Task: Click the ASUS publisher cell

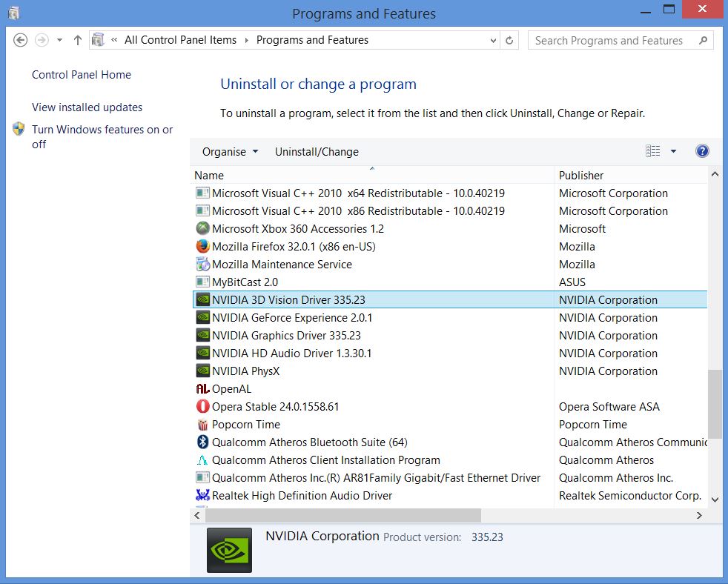Action: point(572,282)
